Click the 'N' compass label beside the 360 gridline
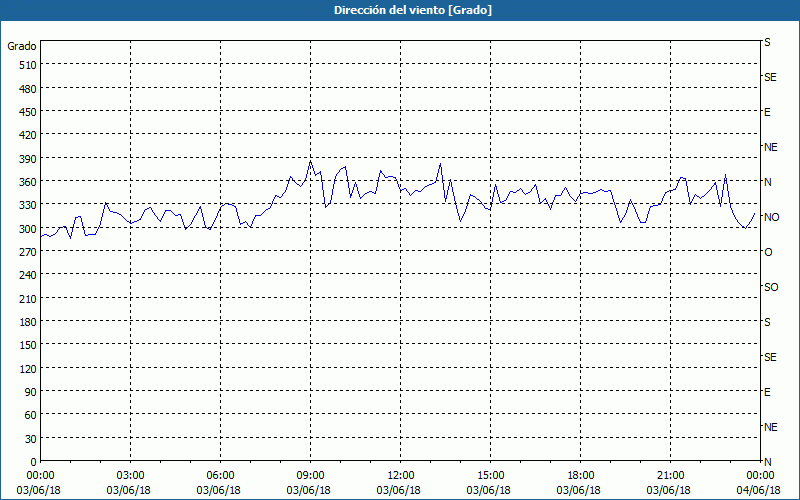 tap(768, 182)
